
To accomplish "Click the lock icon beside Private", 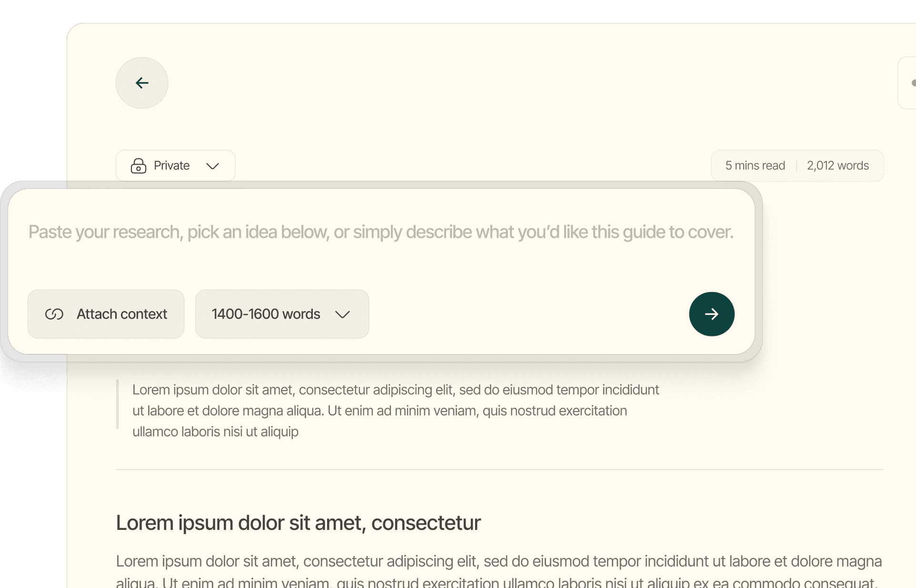I will click(x=138, y=166).
